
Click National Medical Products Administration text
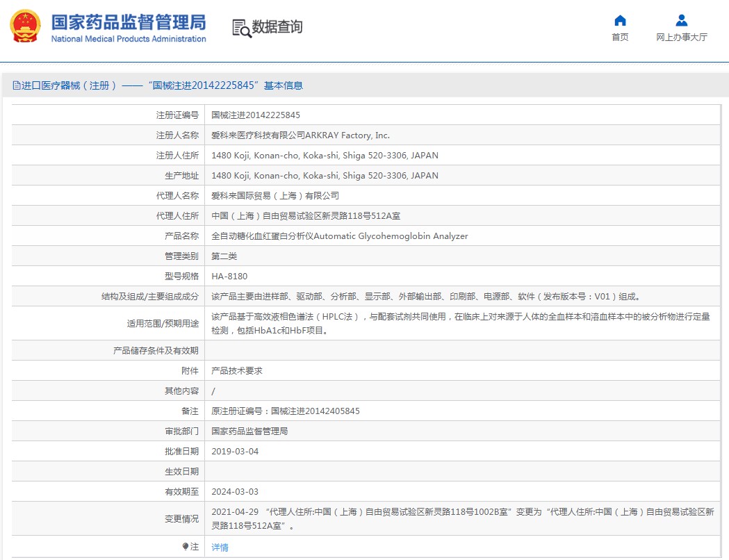129,39
